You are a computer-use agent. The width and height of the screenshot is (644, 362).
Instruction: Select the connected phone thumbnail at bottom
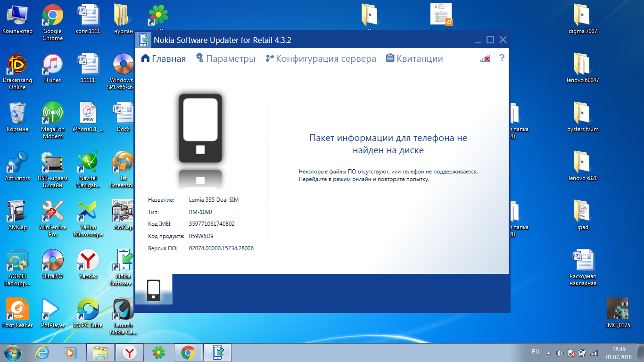(154, 290)
